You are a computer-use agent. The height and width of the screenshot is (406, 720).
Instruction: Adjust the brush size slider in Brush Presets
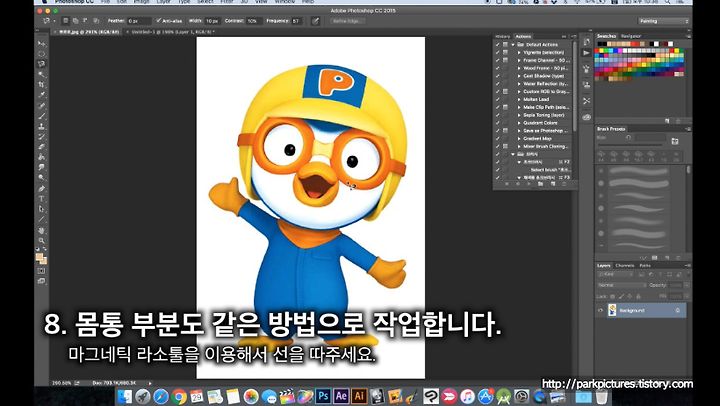(x=630, y=146)
